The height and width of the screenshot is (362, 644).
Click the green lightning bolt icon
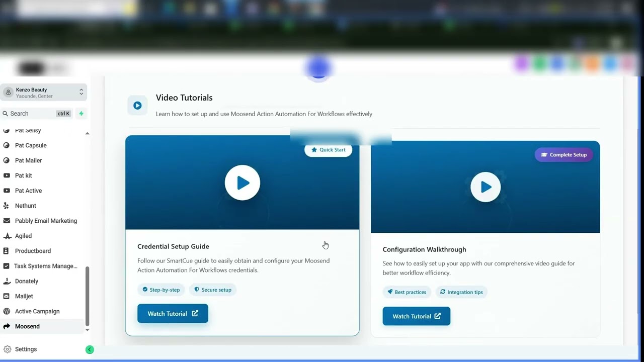click(x=81, y=114)
